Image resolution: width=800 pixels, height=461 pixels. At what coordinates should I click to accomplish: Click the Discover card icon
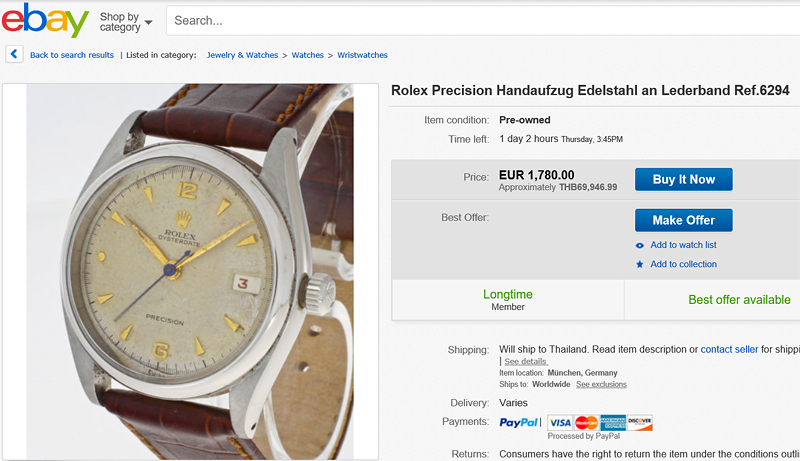pos(640,422)
